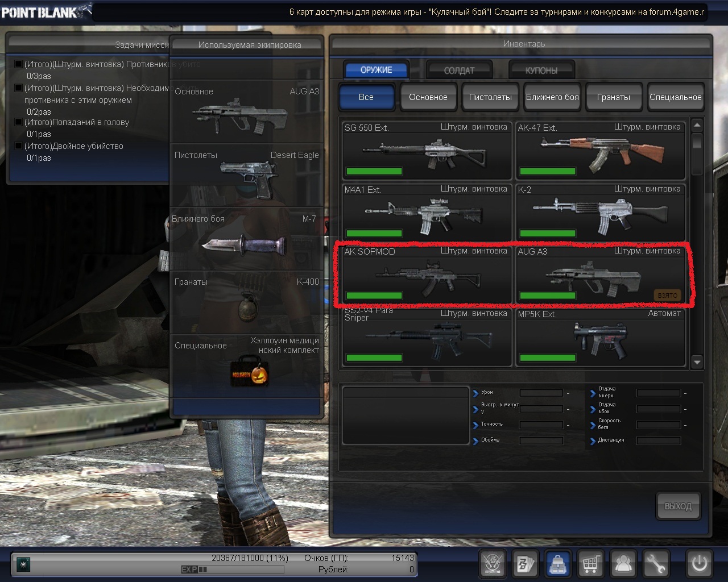This screenshot has width=728, height=582.
Task: Switch to the ОРУЖИЕ tab
Action: 376,70
